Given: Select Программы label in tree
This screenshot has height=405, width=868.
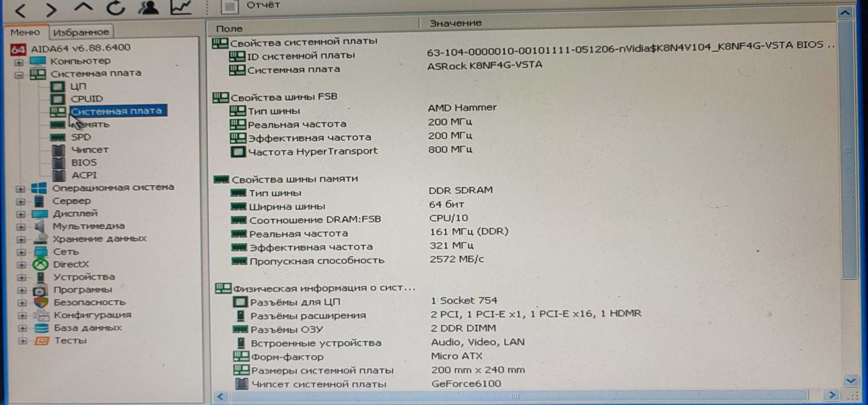Looking at the screenshot, I should (83, 290).
